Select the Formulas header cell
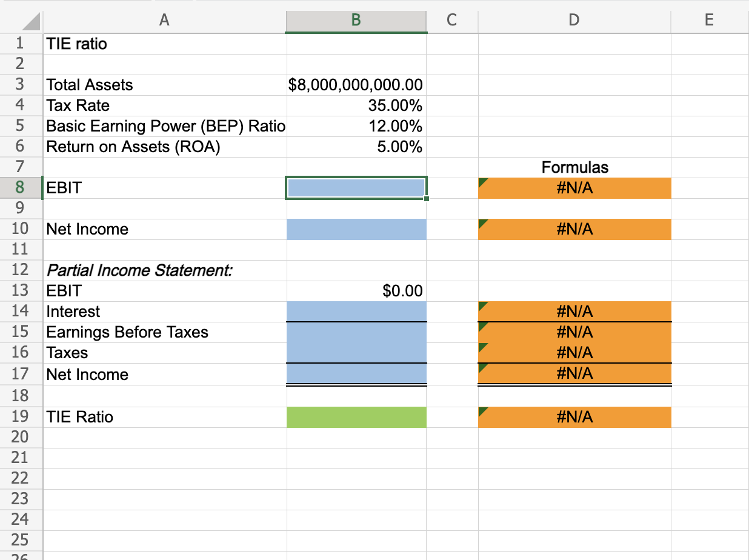Image resolution: width=749 pixels, height=560 pixels. (574, 167)
